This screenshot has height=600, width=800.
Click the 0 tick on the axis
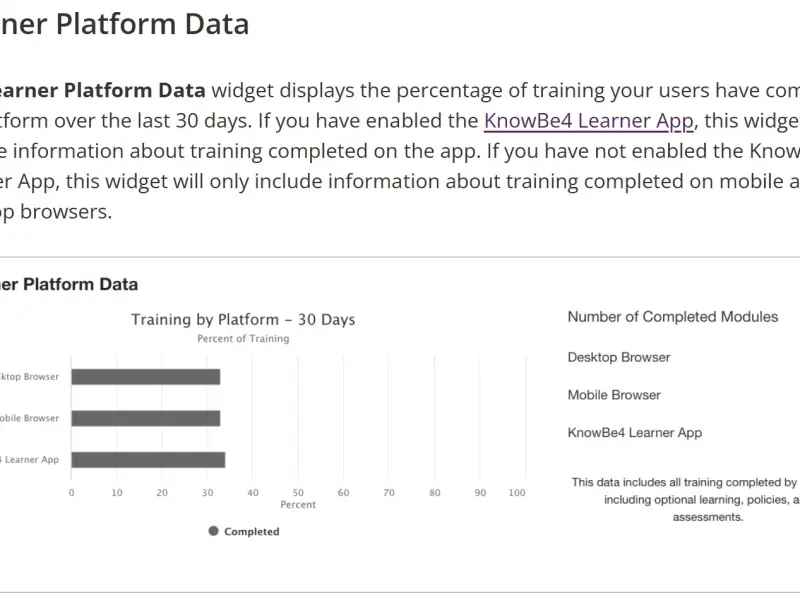(71, 493)
